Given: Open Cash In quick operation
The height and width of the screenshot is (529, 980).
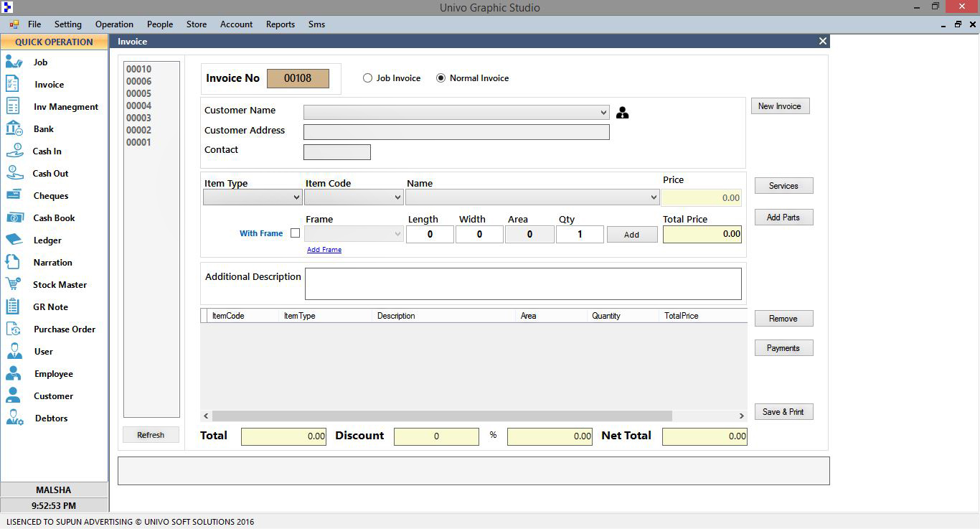Looking at the screenshot, I should [x=47, y=151].
